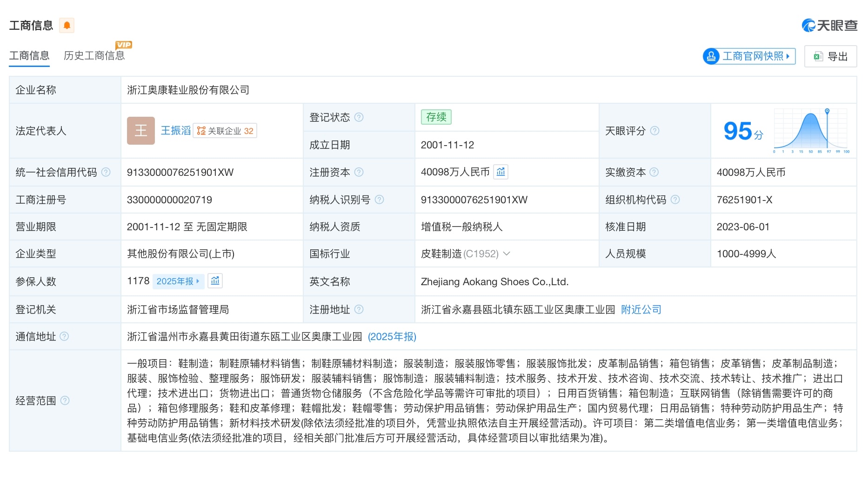This screenshot has width=868, height=481.
Task: Click help icon beside 登记状态
Action: [x=359, y=117]
